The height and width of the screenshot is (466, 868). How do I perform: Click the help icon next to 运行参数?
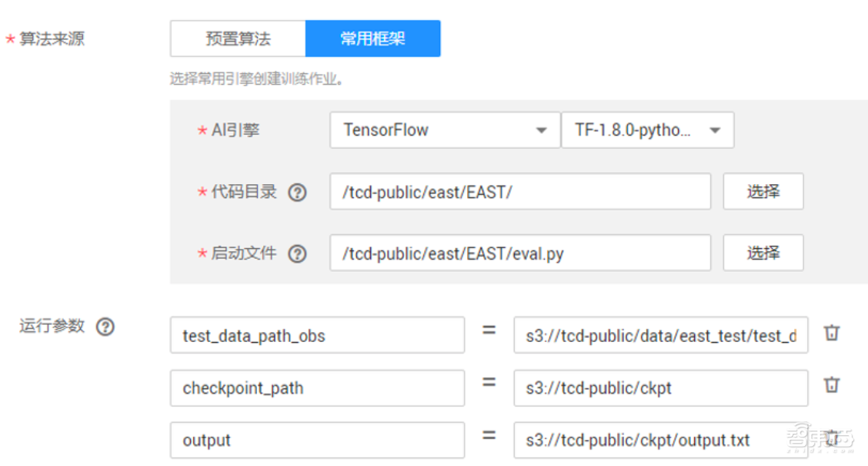pyautogui.click(x=105, y=327)
